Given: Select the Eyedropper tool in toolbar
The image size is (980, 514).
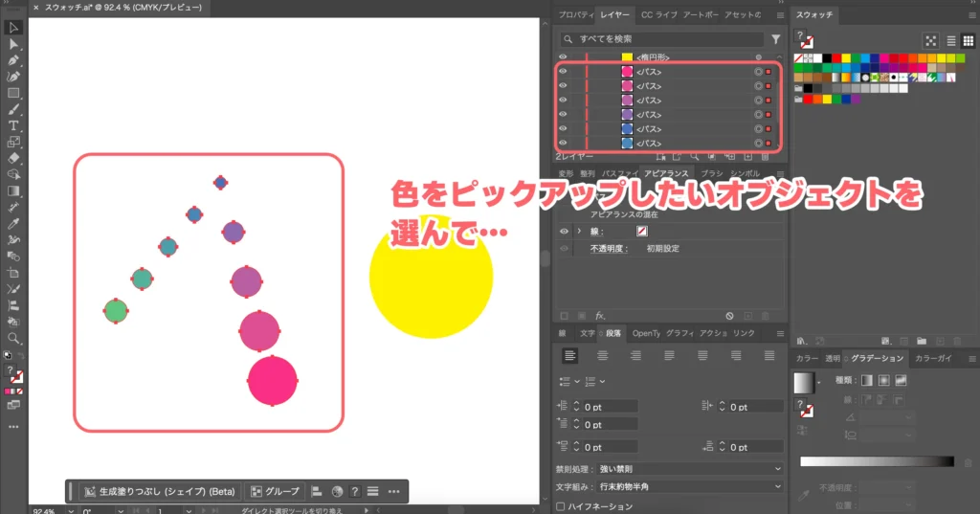Looking at the screenshot, I should (x=13, y=224).
